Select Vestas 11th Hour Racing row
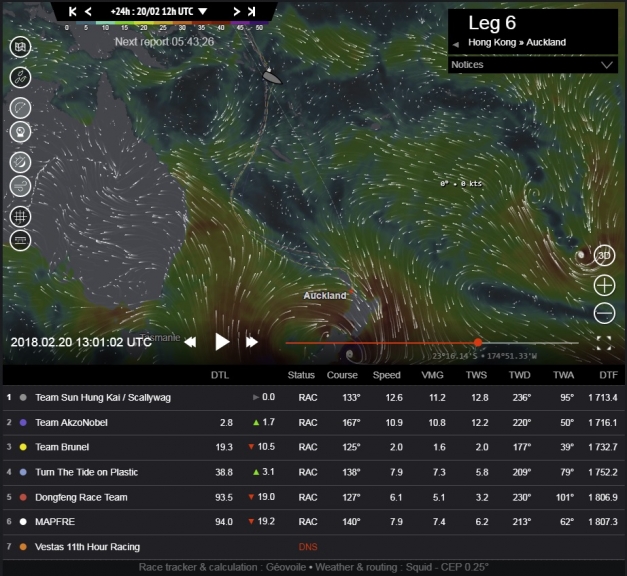627x576 pixels. (314, 547)
